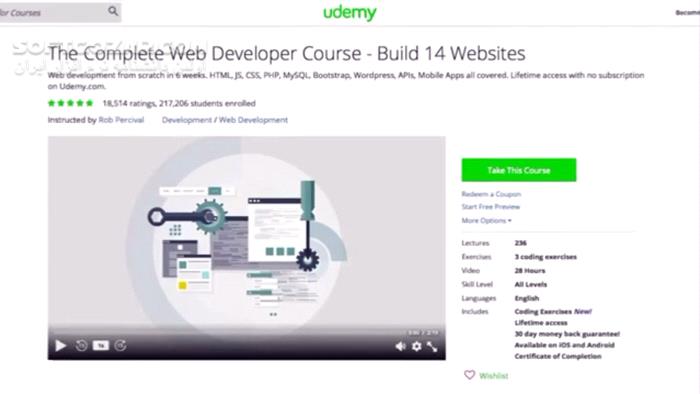Open instructor Rob Percival's profile
Screen dimensions: 700x394
[x=121, y=120]
